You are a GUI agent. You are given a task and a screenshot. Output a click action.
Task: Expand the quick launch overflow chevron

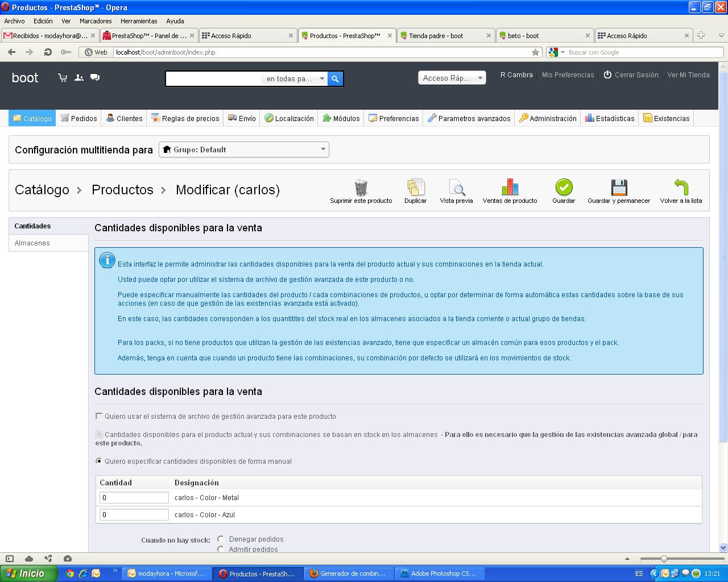115,571
